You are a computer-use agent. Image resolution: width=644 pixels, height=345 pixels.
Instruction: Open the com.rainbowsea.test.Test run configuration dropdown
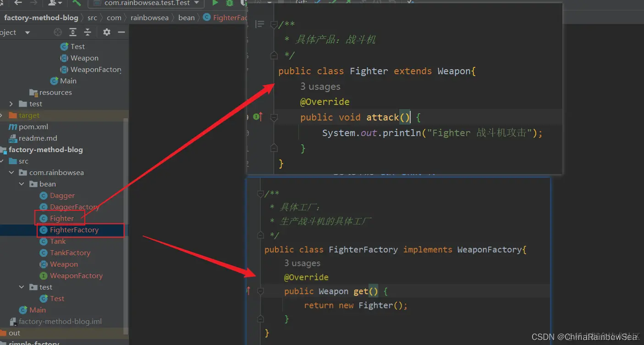pyautogui.click(x=196, y=3)
